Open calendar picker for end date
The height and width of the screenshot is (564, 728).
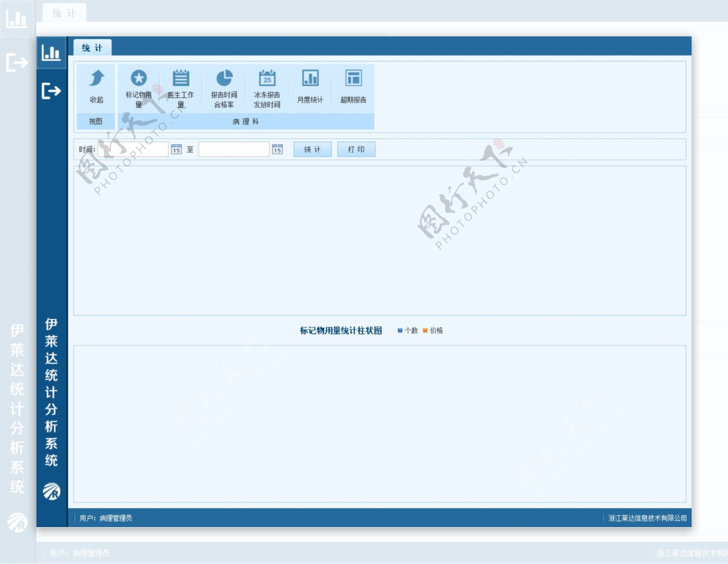coord(278,150)
